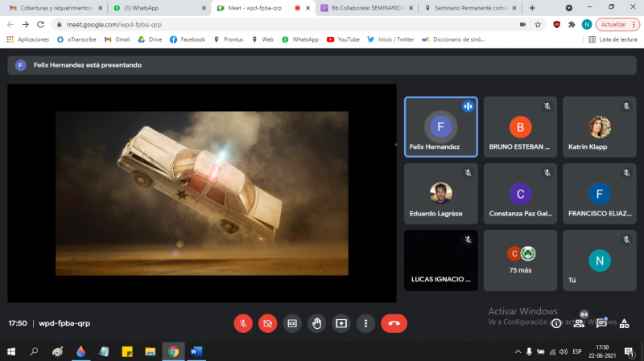
Task: Open Windows Start menu
Action: (11, 351)
